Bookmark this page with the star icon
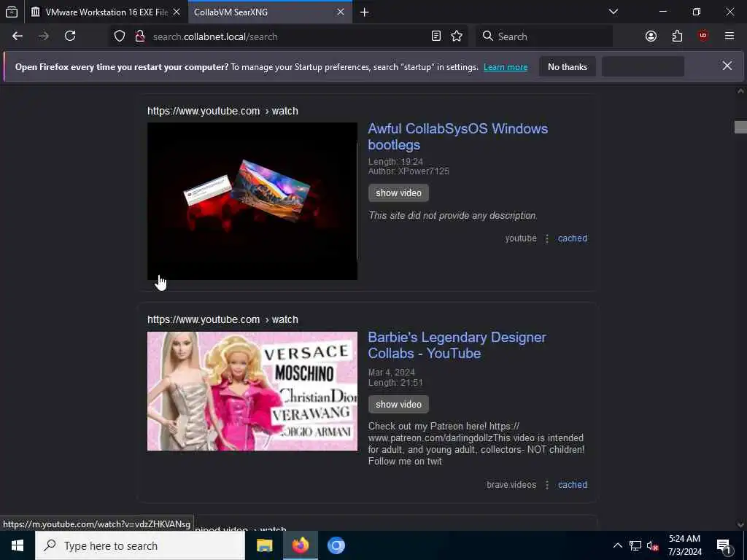 click(457, 36)
